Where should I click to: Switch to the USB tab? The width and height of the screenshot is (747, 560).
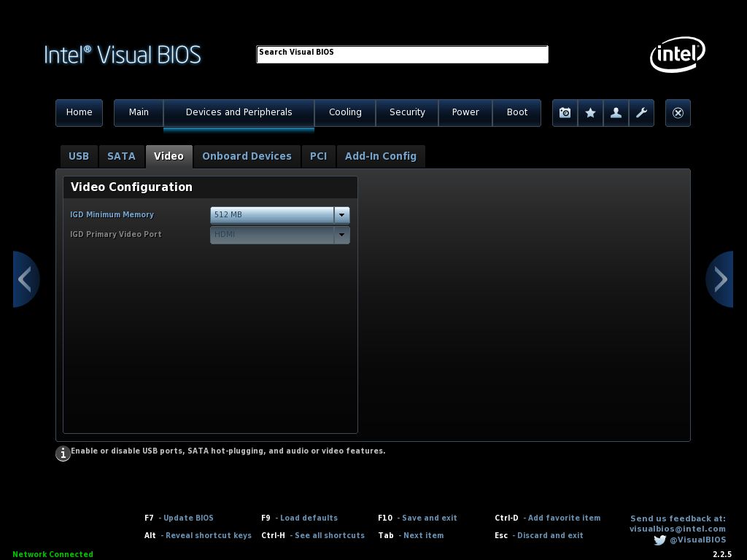coord(79,156)
